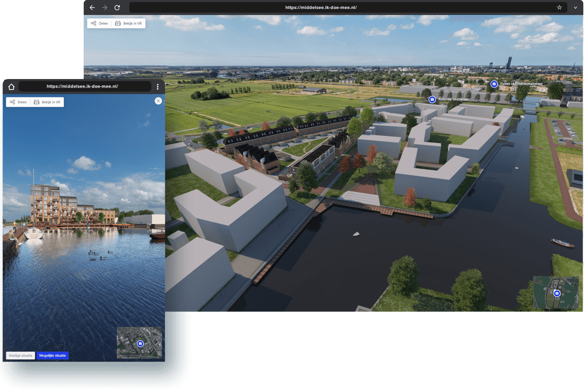Click camera marker on desktop minimap
Viewport: 588px width, 388px height.
[x=557, y=294]
